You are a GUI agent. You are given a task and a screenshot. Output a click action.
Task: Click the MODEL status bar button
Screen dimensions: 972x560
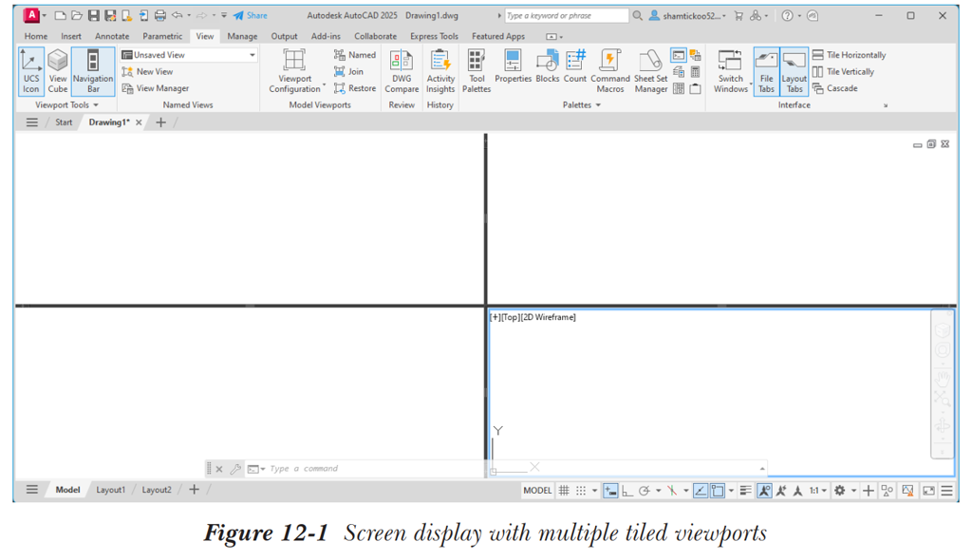click(x=537, y=491)
